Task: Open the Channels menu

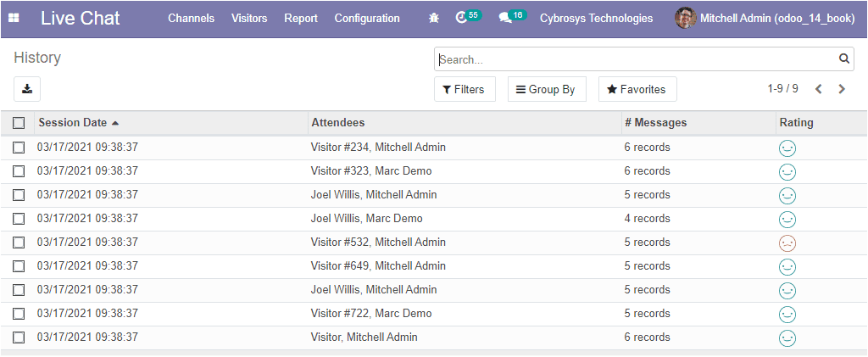Action: click(191, 19)
